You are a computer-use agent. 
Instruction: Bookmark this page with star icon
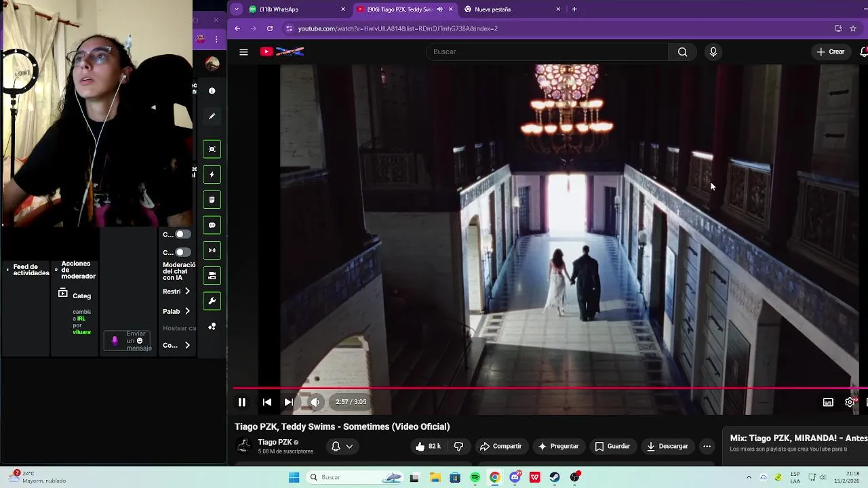point(853,28)
